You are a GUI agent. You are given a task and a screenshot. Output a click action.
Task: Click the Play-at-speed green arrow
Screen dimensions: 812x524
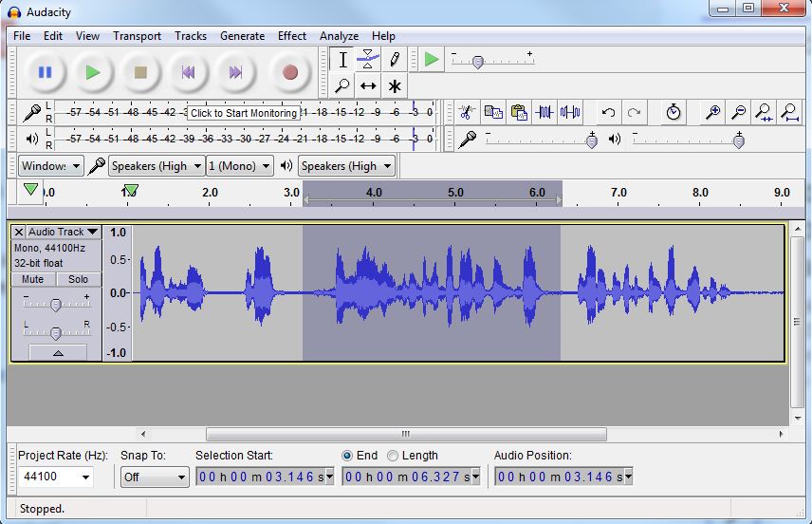(432, 59)
